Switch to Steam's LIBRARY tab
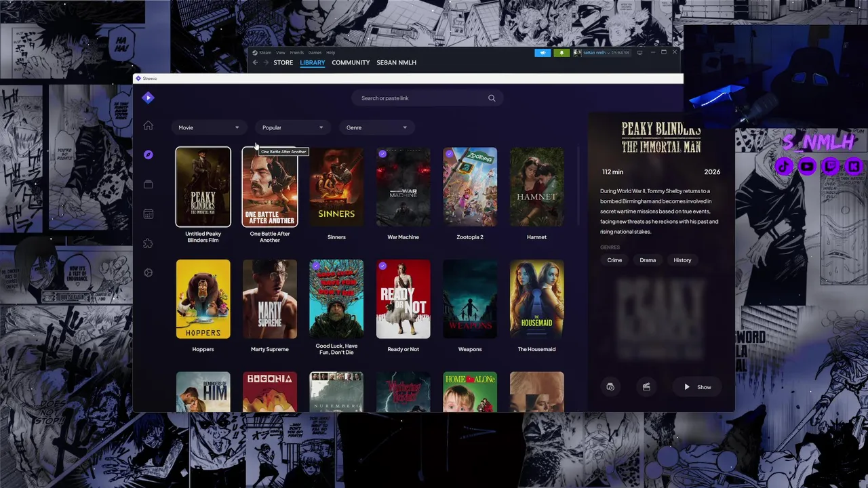Image resolution: width=868 pixels, height=488 pixels. point(313,62)
